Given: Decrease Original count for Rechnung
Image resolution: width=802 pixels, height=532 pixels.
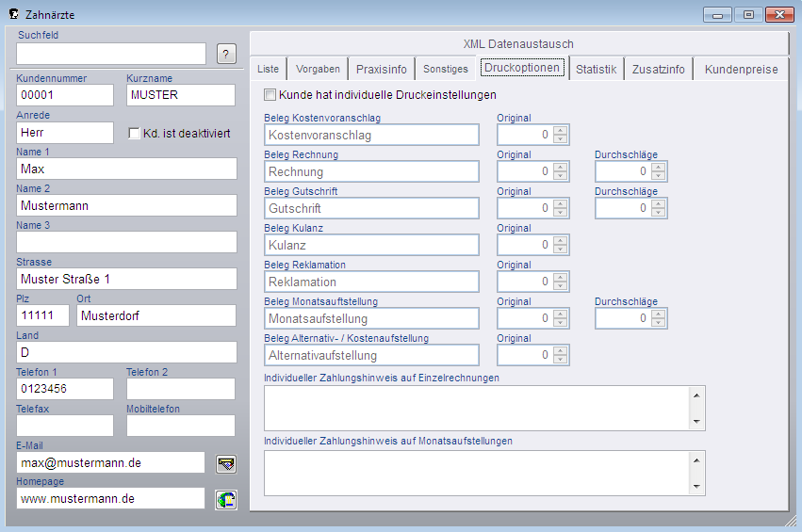Looking at the screenshot, I should pos(561,176).
